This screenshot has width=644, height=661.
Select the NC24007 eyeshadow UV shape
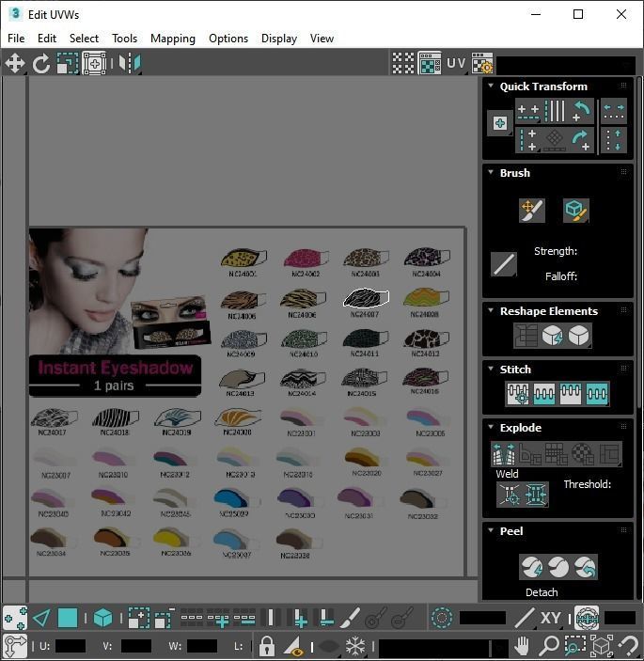[x=366, y=297]
